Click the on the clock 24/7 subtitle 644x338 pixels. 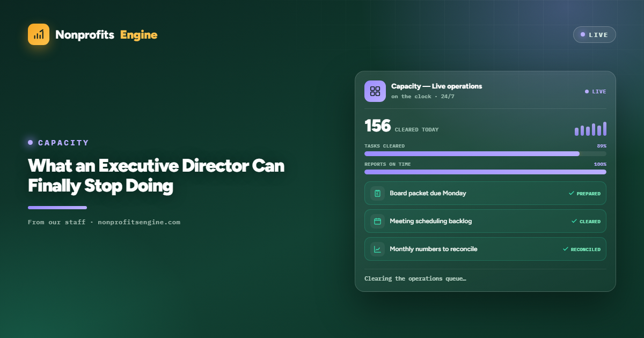tap(422, 97)
